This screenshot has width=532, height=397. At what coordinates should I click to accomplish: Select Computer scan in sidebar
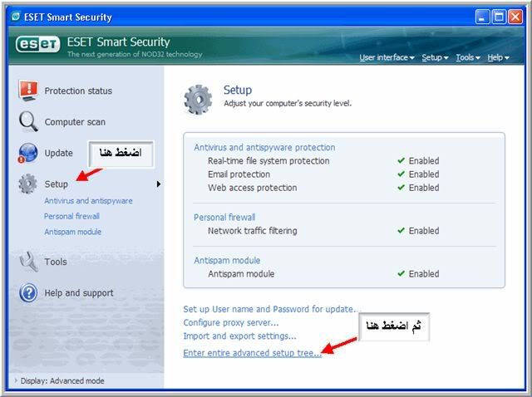pyautogui.click(x=75, y=122)
